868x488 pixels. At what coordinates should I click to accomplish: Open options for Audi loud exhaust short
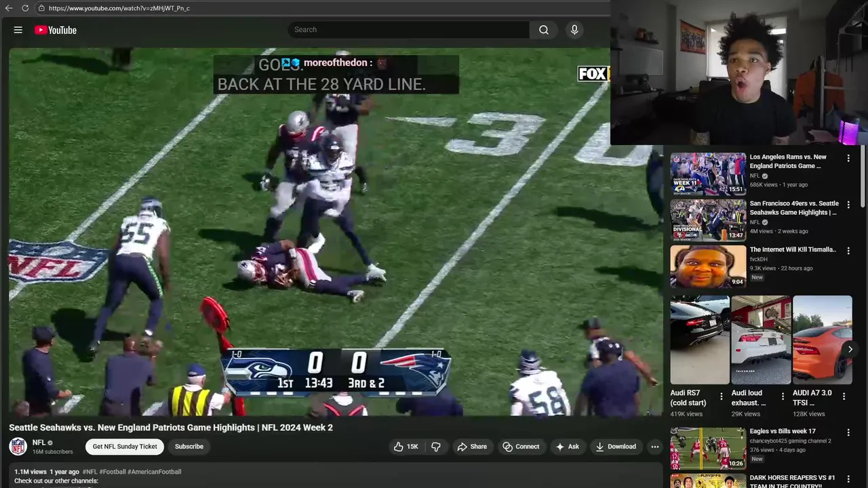tap(783, 396)
